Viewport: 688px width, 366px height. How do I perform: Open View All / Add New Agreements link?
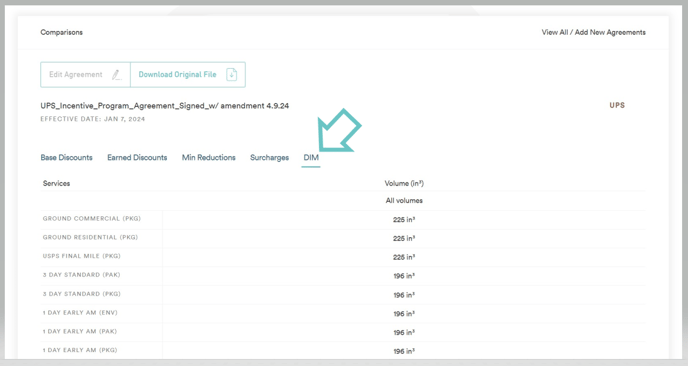tap(593, 32)
